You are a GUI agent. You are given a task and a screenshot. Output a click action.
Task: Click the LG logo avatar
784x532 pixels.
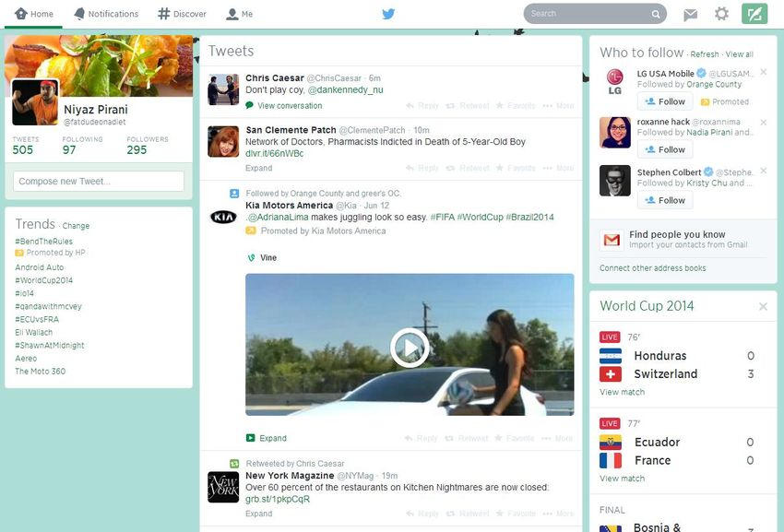point(615,82)
